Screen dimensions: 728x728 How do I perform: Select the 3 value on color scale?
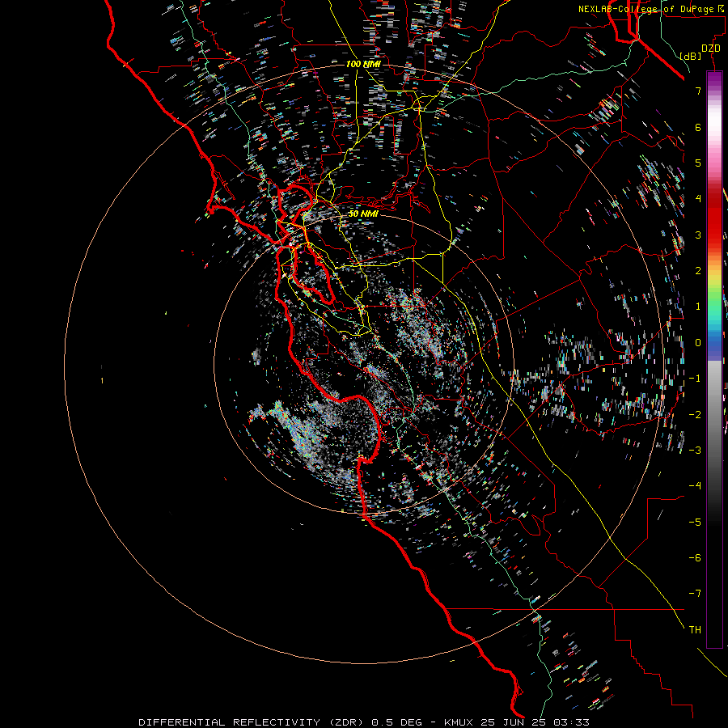(698, 235)
